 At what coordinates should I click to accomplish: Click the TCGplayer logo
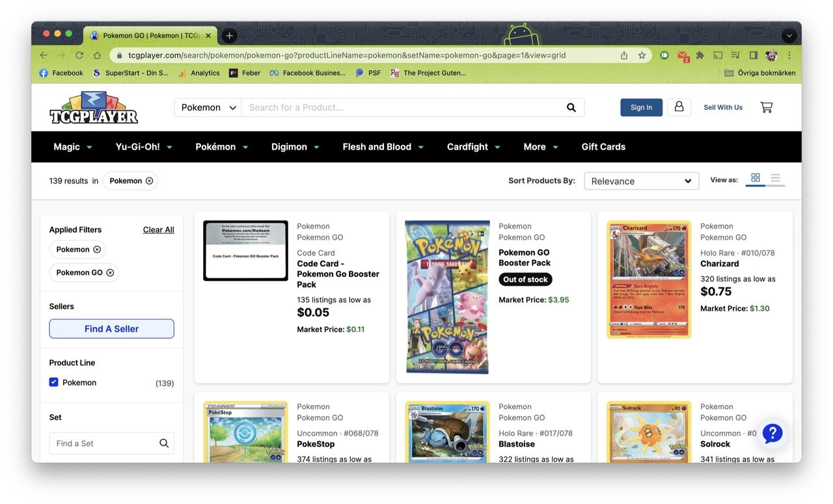94,108
